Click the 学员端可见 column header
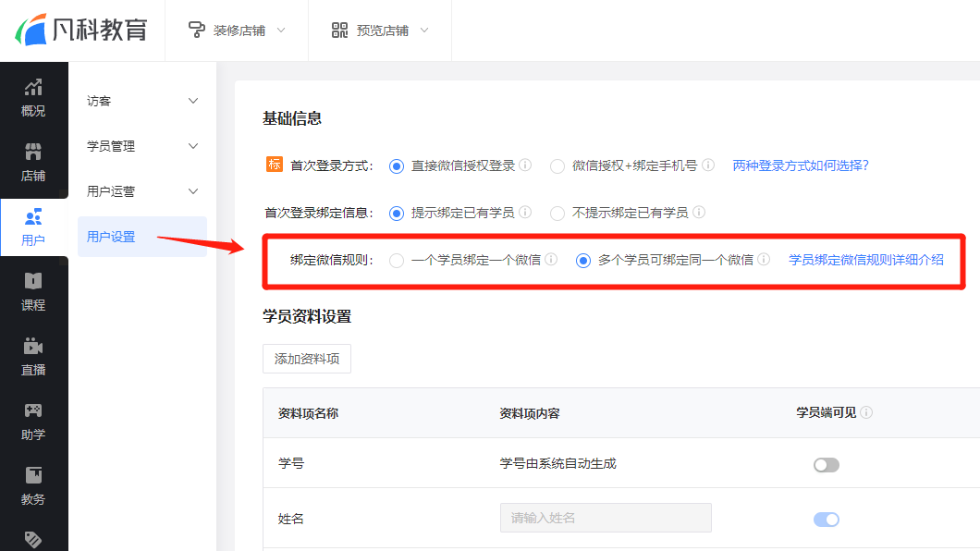Image resolution: width=980 pixels, height=551 pixels. (x=827, y=412)
